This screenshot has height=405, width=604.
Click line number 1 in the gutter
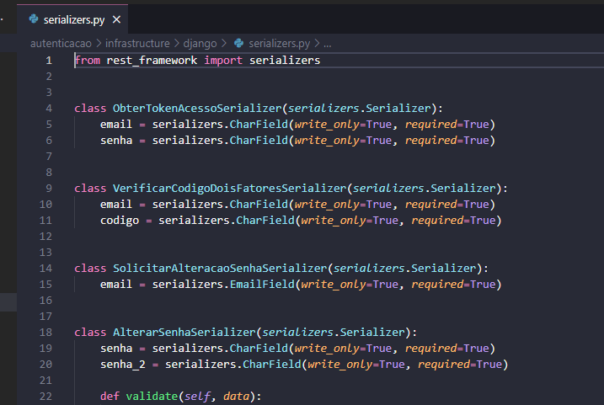[48, 61]
